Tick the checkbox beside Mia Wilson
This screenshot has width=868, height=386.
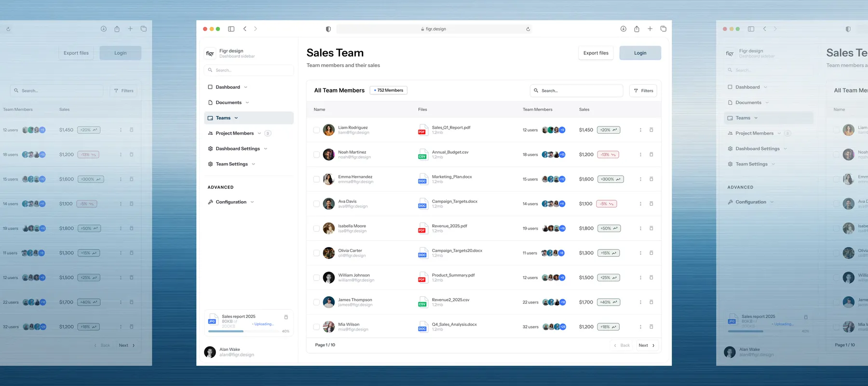316,327
